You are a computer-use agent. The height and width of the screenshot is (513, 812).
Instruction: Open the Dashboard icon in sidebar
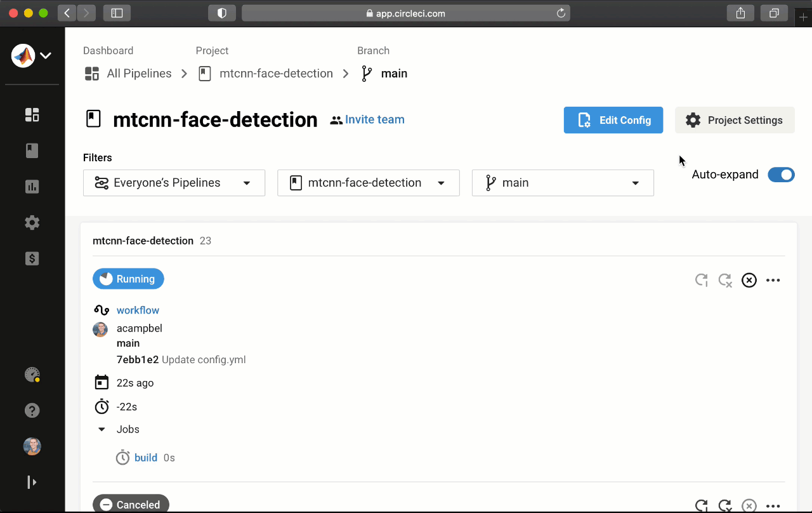(x=32, y=114)
